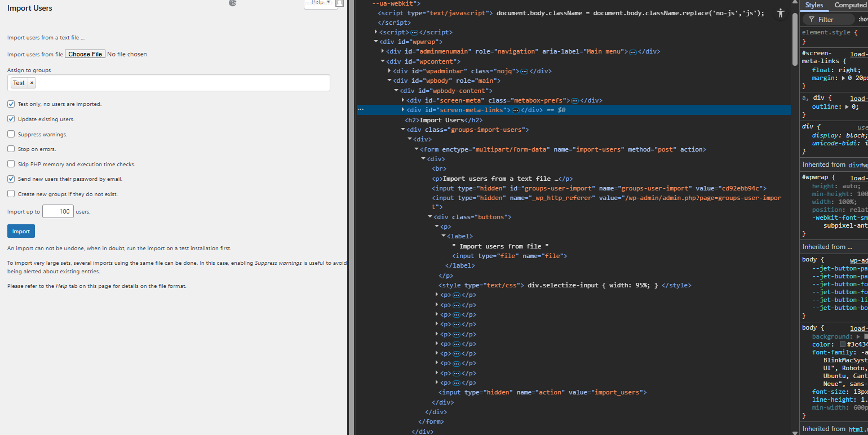Expand the wpadminbar div node
Viewport: 868px width, 435px height.
pyautogui.click(x=389, y=72)
